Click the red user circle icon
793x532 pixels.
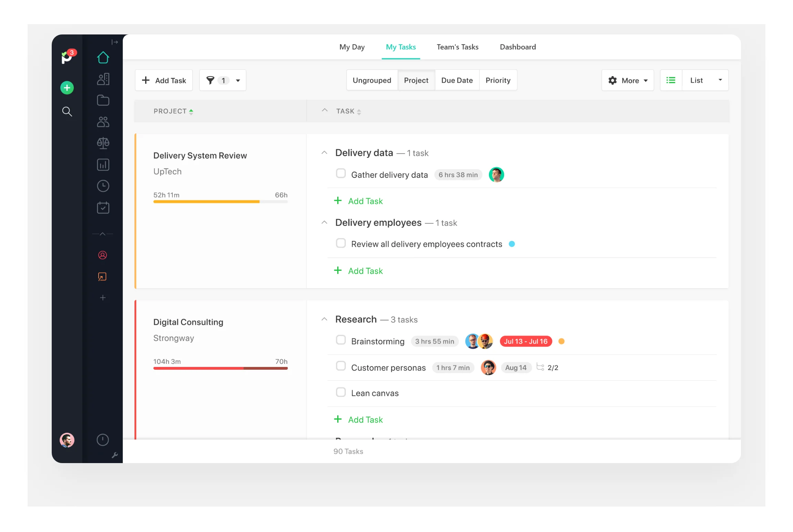point(103,255)
